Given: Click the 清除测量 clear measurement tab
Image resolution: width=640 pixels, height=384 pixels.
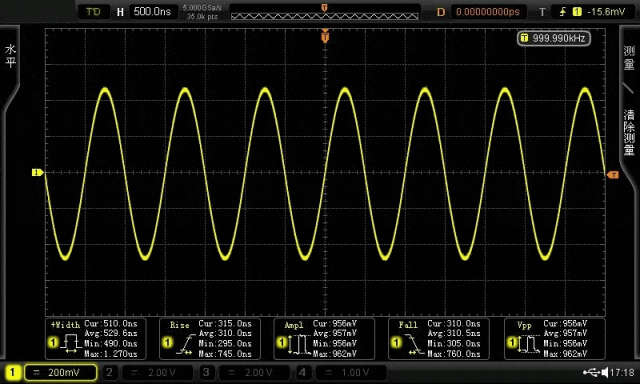Looking at the screenshot, I should 629,132.
